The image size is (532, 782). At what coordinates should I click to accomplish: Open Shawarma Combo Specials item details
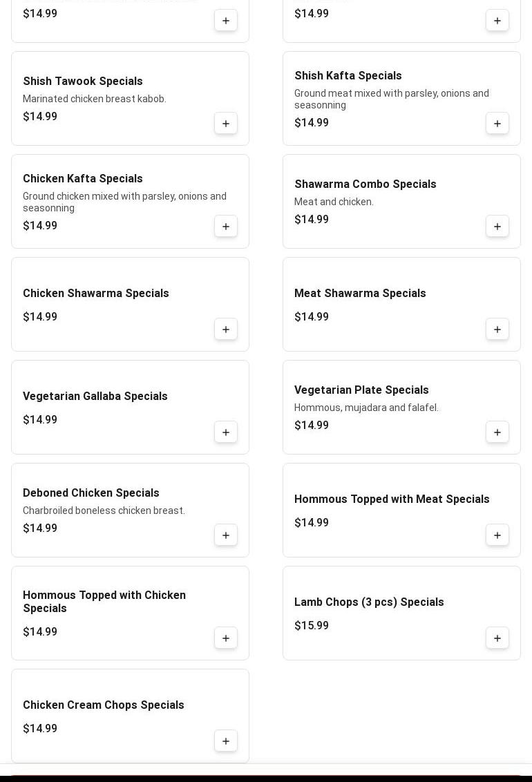pyautogui.click(x=365, y=184)
